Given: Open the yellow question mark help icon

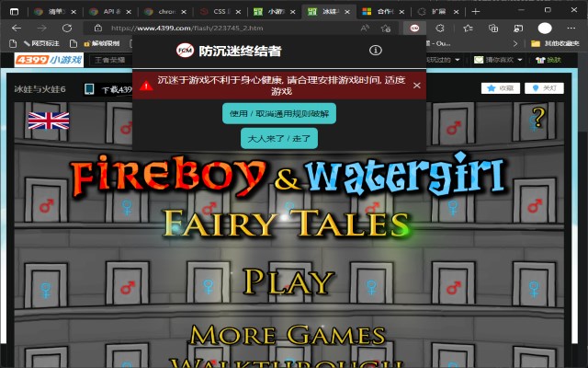Looking at the screenshot, I should pyautogui.click(x=538, y=117).
